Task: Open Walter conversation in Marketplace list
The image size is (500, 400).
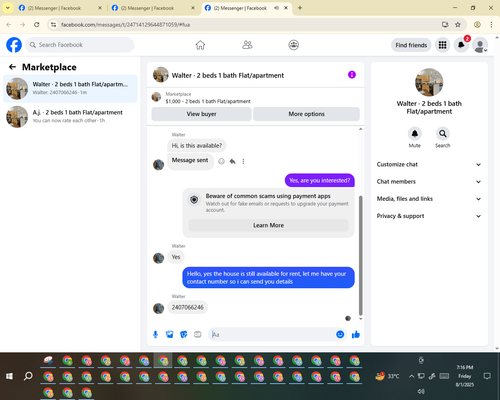Action: tap(70, 89)
